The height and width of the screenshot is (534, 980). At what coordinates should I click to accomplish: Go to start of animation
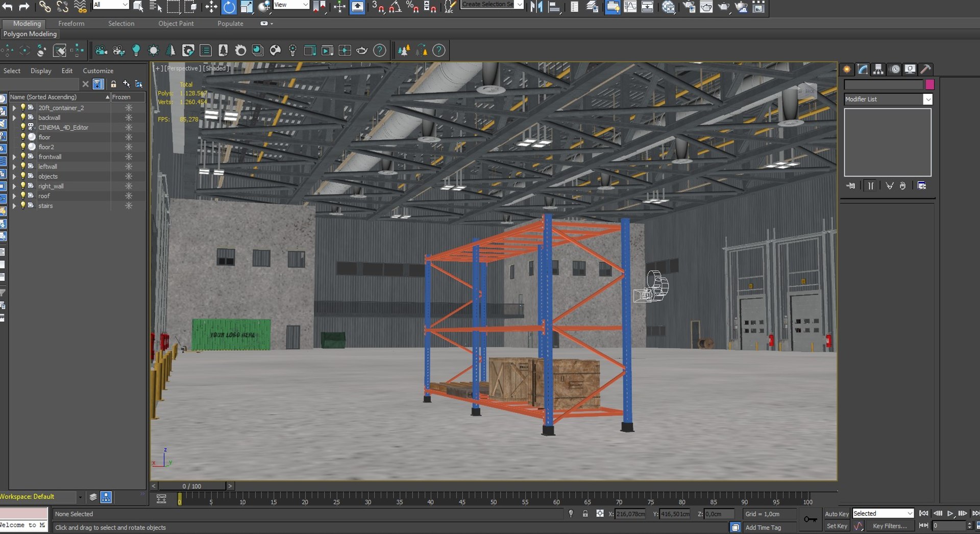click(923, 513)
